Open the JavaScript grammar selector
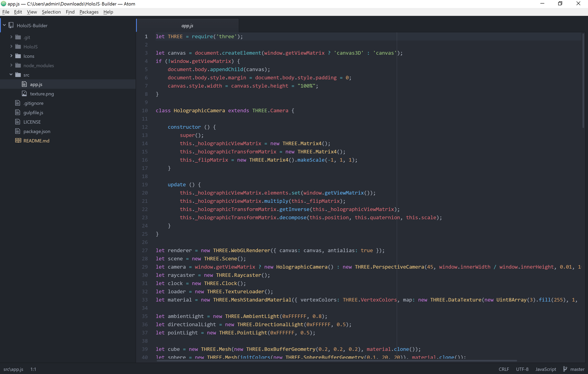This screenshot has width=588, height=374. click(x=545, y=369)
